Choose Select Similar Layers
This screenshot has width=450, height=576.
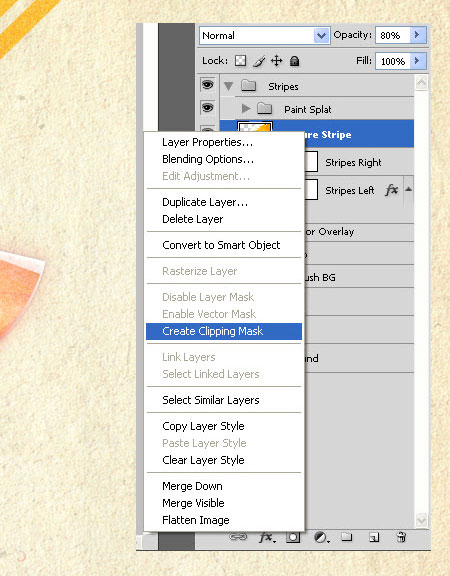tap(224, 400)
